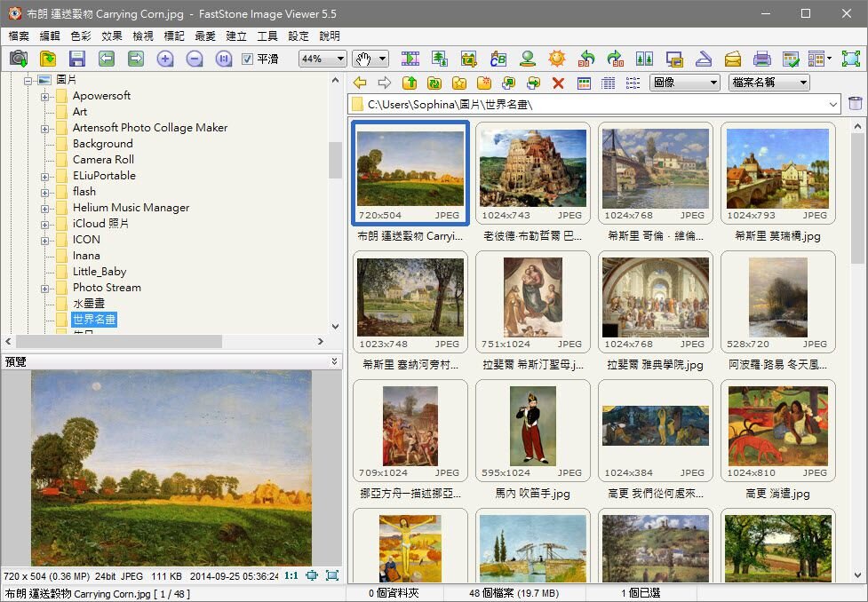Switch to full screen with the green corners icon
The width and height of the screenshot is (868, 602).
(851, 58)
